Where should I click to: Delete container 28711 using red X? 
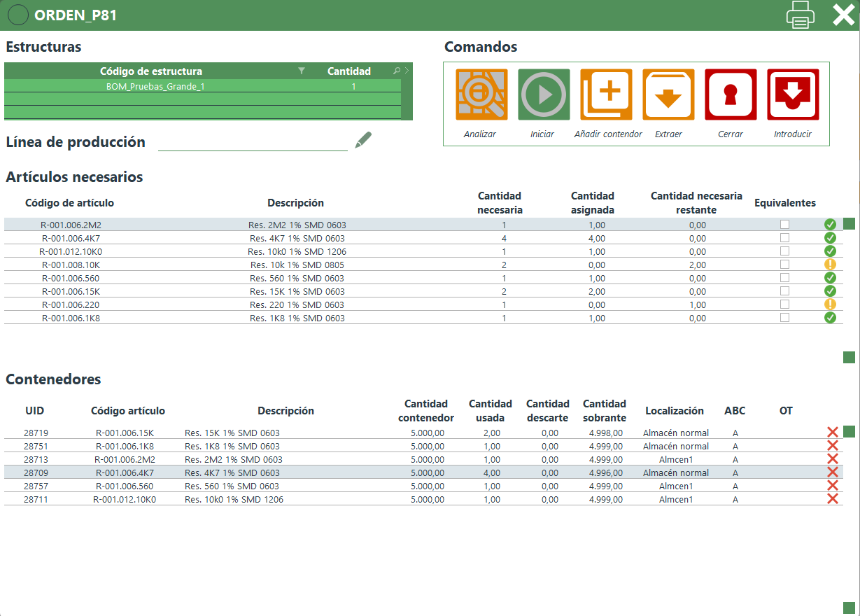(x=832, y=499)
